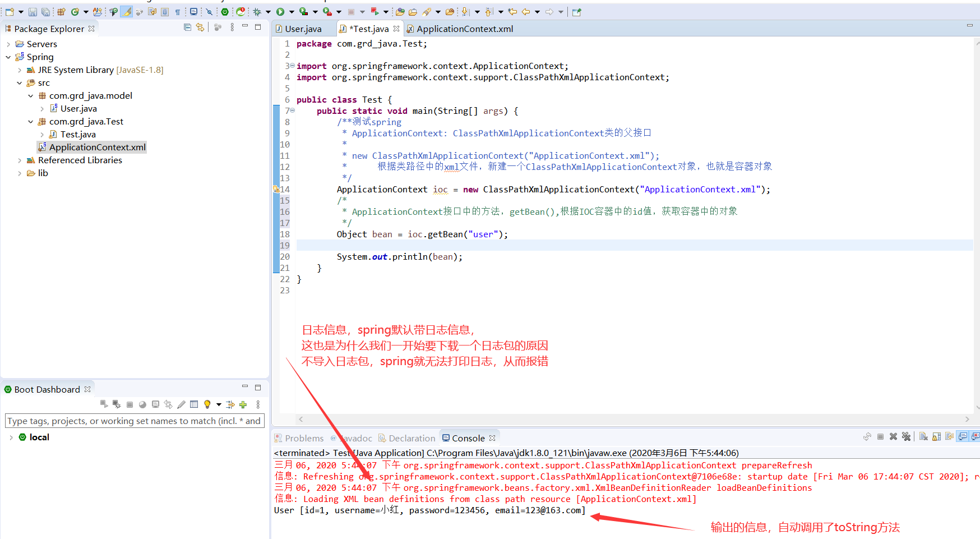Toggle Mark Occurrences highlighter icon
This screenshot has height=539, width=980.
tap(127, 12)
